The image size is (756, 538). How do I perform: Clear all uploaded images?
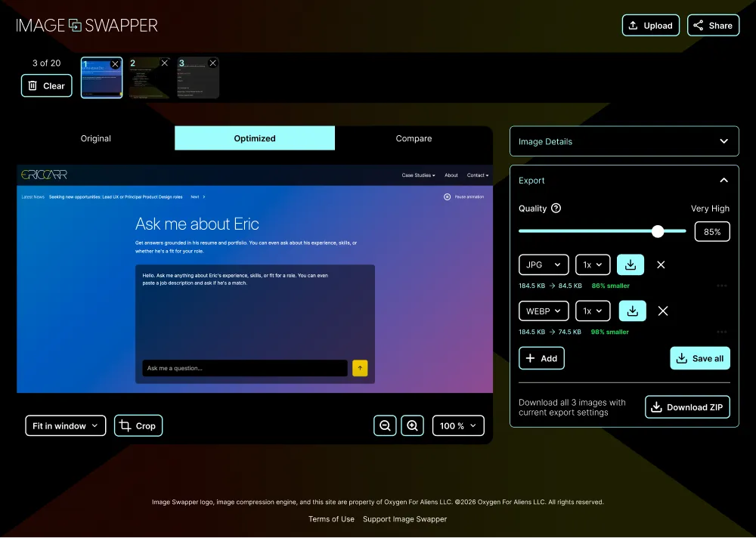coord(47,86)
